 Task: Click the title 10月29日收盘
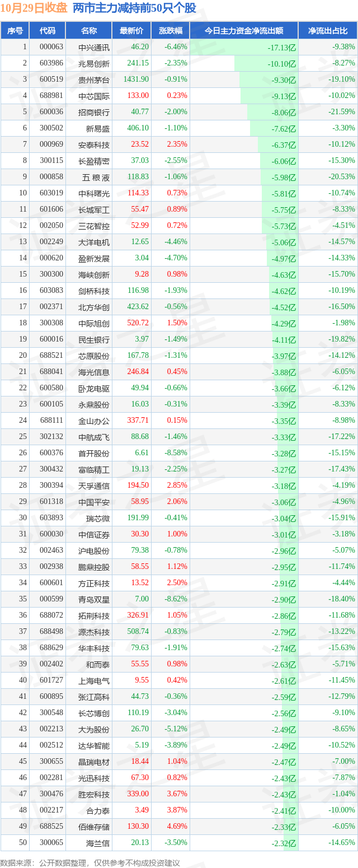coord(34,8)
